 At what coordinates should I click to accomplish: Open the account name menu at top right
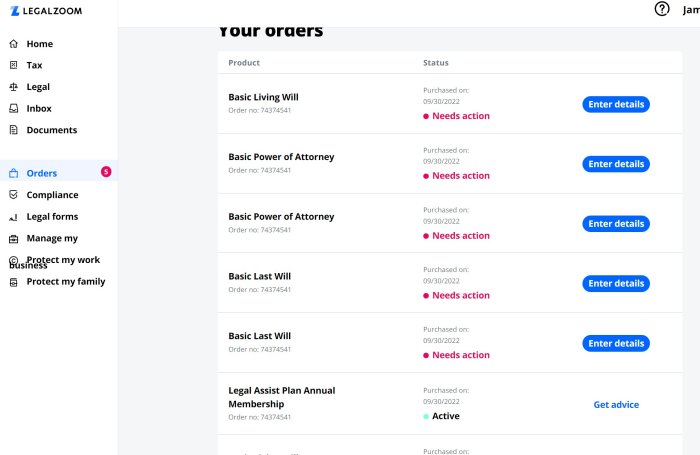(691, 9)
